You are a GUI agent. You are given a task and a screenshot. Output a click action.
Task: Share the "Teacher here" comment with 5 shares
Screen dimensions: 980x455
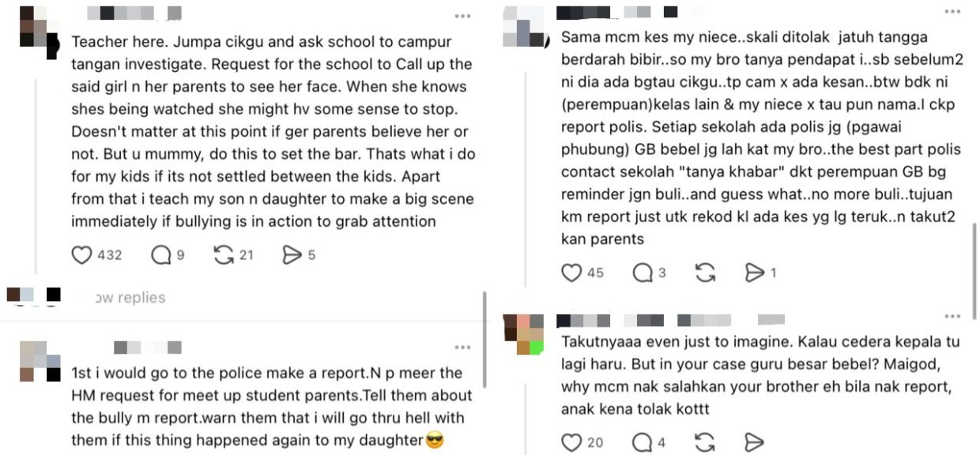292,255
